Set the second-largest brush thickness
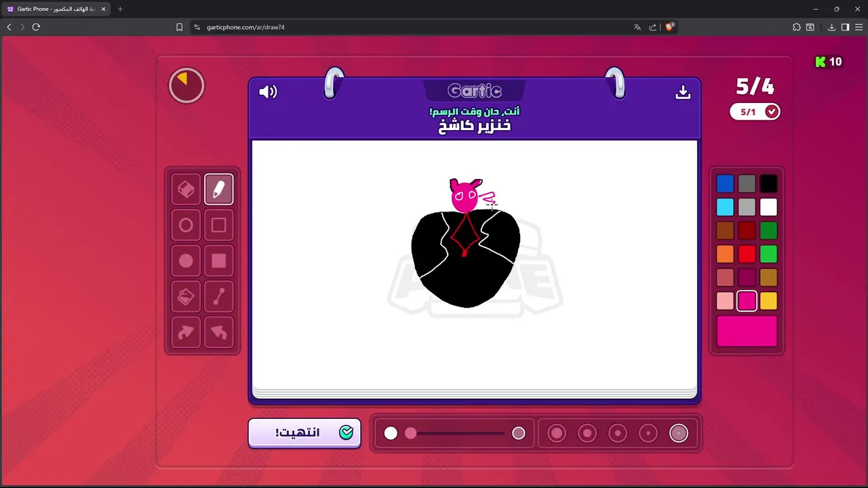 coord(587,433)
